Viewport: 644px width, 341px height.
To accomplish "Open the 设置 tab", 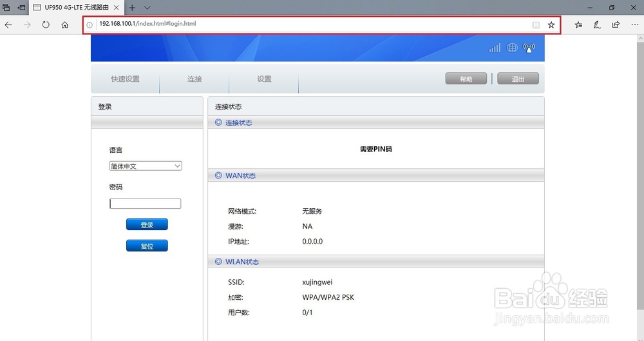I will pyautogui.click(x=264, y=79).
